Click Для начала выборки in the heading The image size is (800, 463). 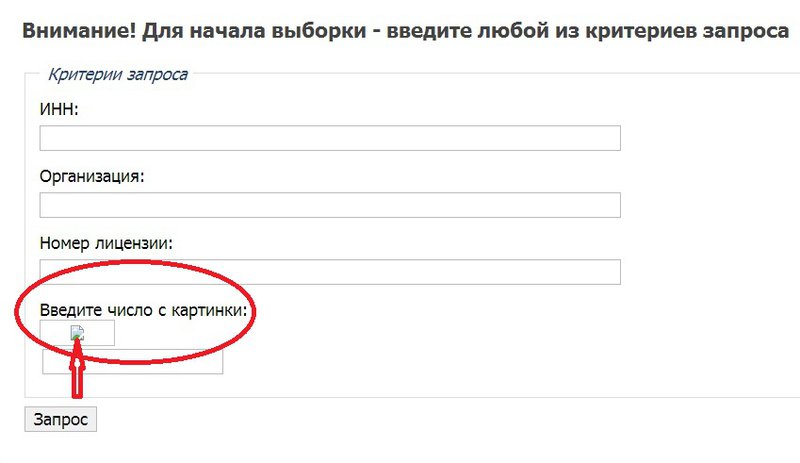245,29
